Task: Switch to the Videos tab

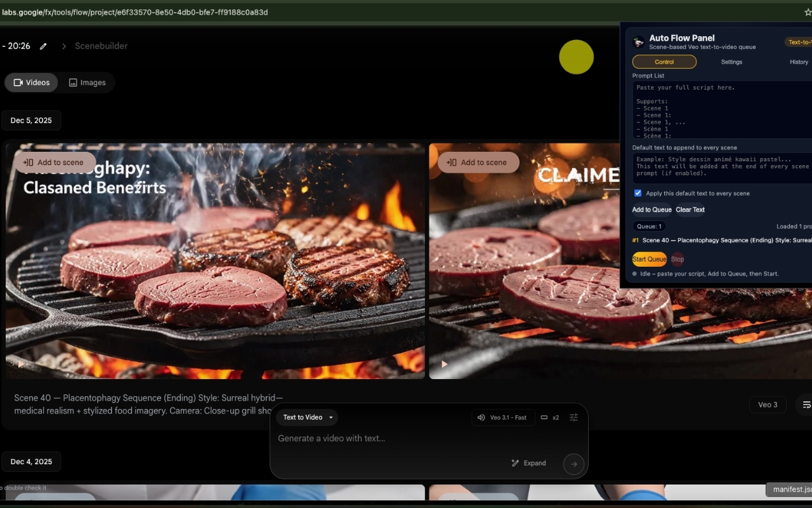Action: point(31,83)
